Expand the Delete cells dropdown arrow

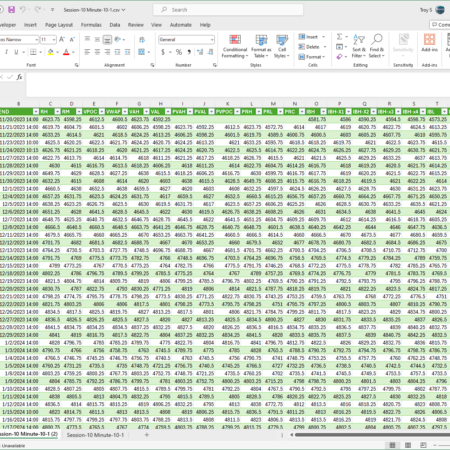tap(325, 47)
